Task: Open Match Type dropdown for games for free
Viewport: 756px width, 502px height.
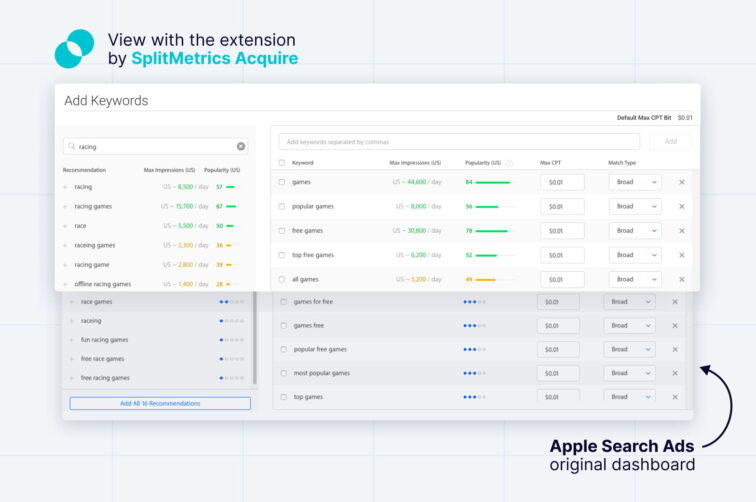Action: click(x=629, y=302)
